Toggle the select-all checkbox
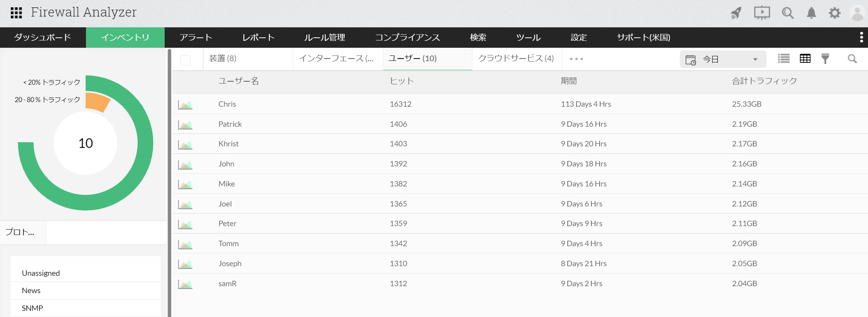This screenshot has height=317, width=868. [185, 60]
